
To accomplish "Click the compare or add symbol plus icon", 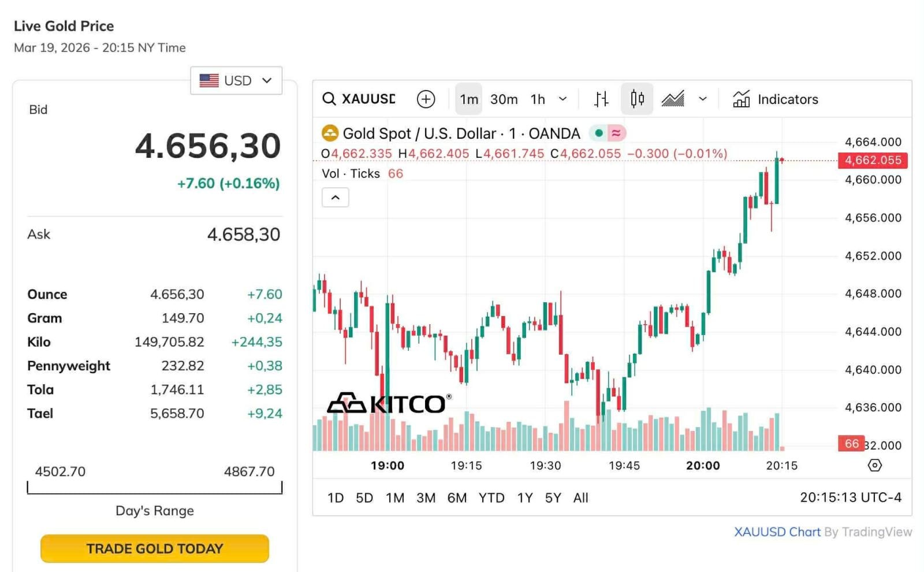I will [x=426, y=99].
